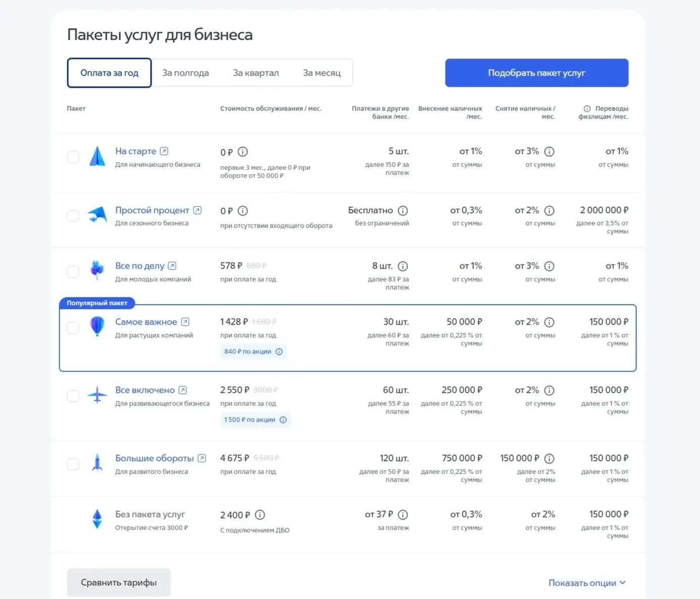700x599 pixels.
Task: Switch to За полгода payment tab
Action: [x=185, y=73]
